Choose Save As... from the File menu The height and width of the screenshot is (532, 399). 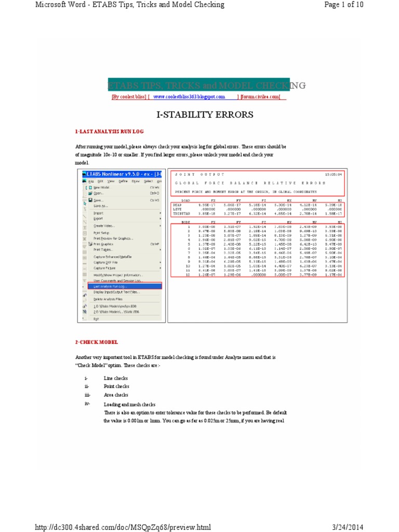(101, 206)
